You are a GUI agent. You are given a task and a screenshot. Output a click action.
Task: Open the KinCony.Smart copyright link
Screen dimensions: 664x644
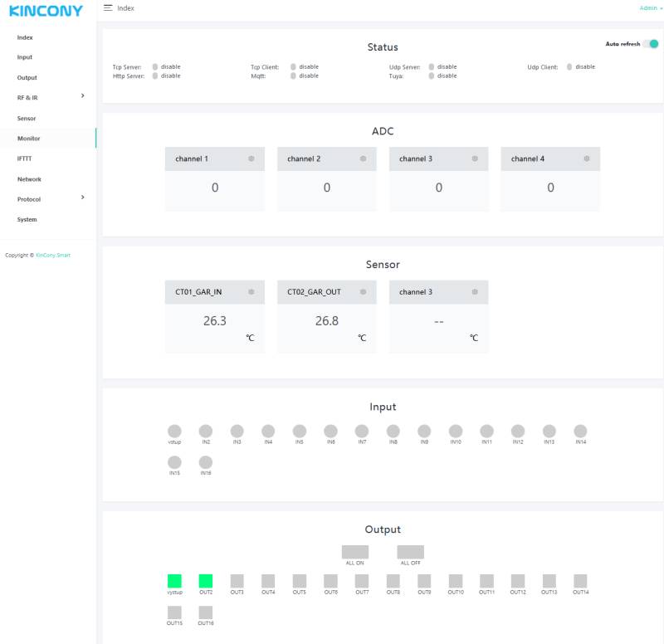click(53, 256)
